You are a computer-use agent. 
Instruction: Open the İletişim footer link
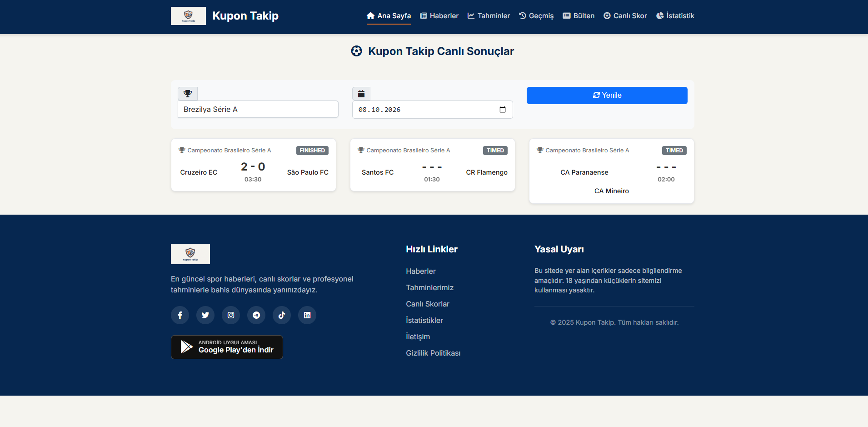[418, 337]
